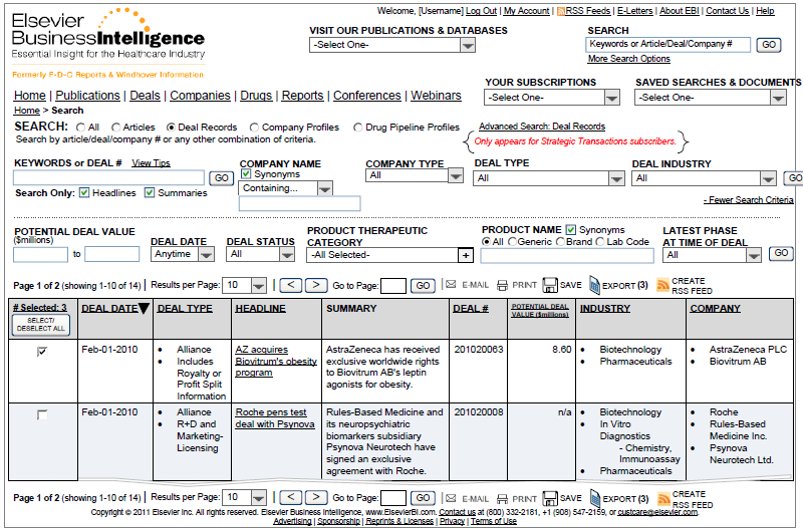Open the Deals nav menu
This screenshot has width=803, height=531.
coord(145,96)
